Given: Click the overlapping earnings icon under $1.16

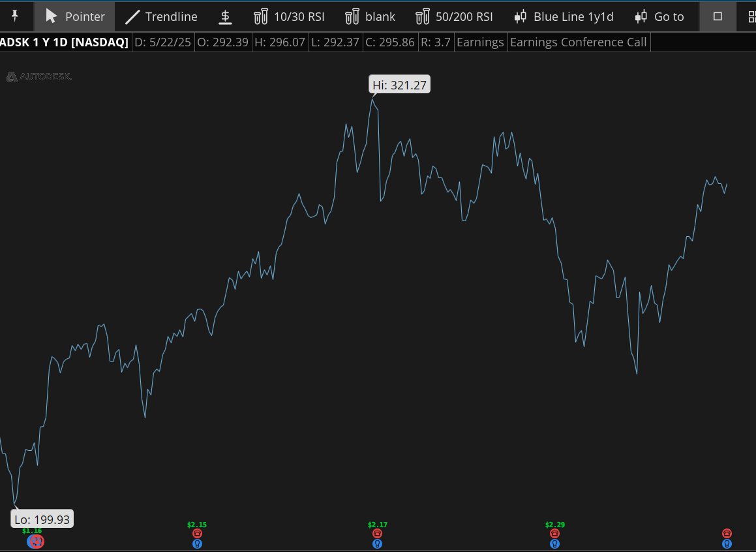Looking at the screenshot, I should click(x=35, y=542).
